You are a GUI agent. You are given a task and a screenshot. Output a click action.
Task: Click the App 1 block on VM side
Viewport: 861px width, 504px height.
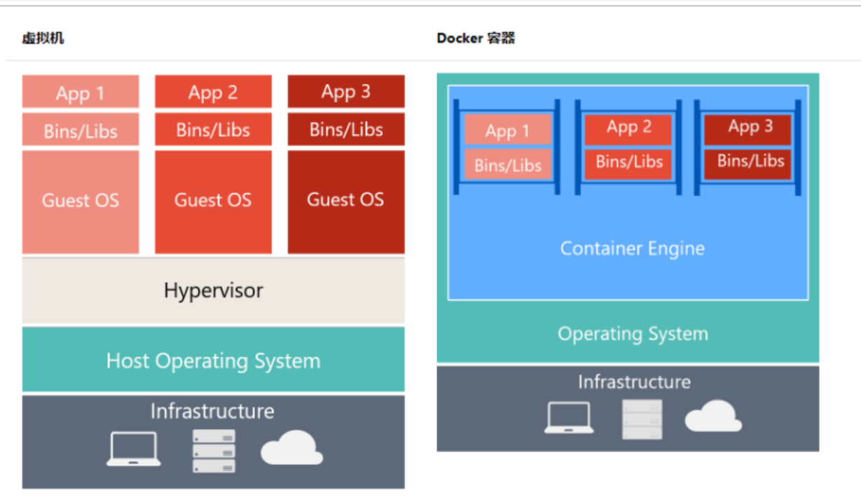(80, 91)
